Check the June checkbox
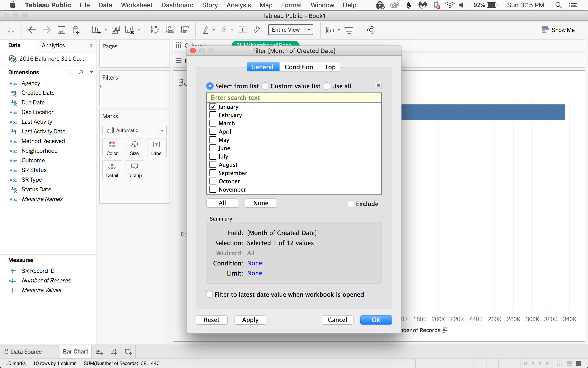The height and width of the screenshot is (368, 588). 213,148
